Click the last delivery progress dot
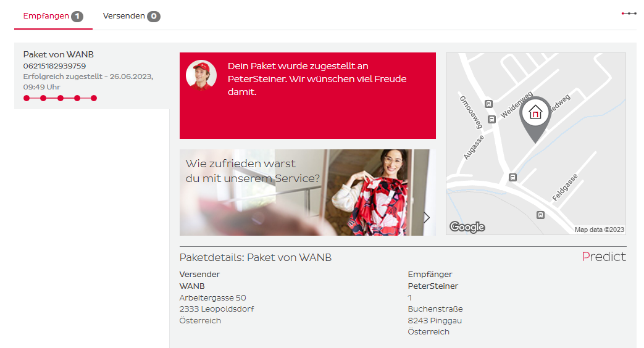Viewport: 644px width, 348px height. click(94, 98)
